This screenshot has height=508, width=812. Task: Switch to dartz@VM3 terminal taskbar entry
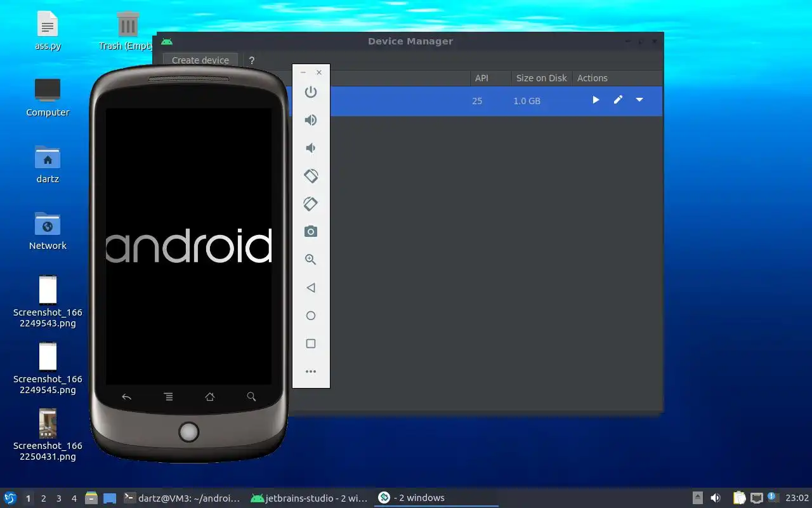(182, 498)
